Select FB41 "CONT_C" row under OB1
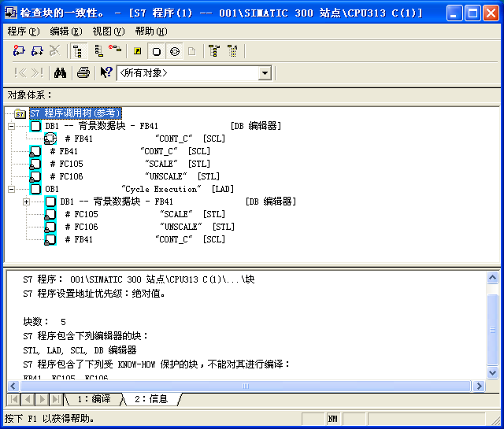This screenshot has width=504, height=429. [x=145, y=239]
